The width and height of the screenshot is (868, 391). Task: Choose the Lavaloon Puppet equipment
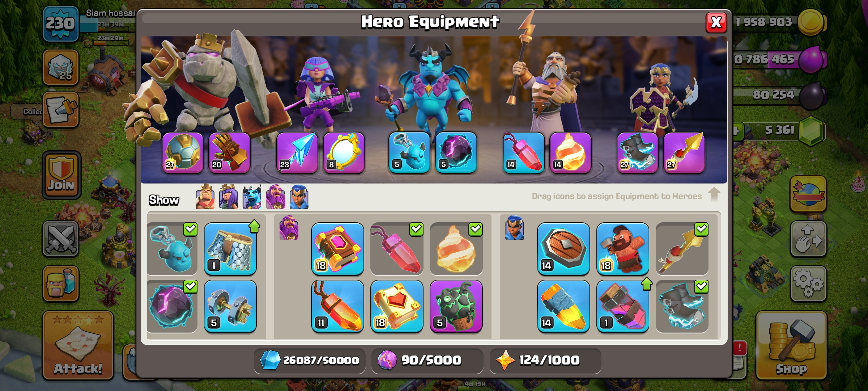456,306
